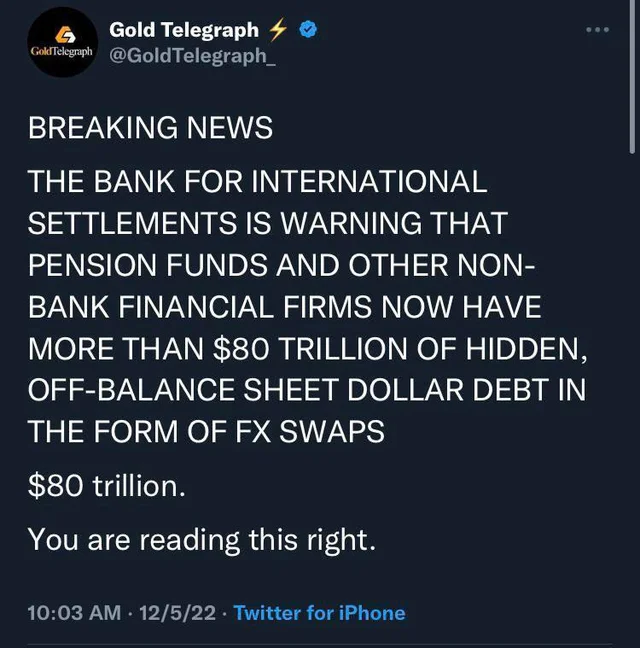
Task: Click the lightning bolt emoji beside the name
Action: pyautogui.click(x=279, y=31)
